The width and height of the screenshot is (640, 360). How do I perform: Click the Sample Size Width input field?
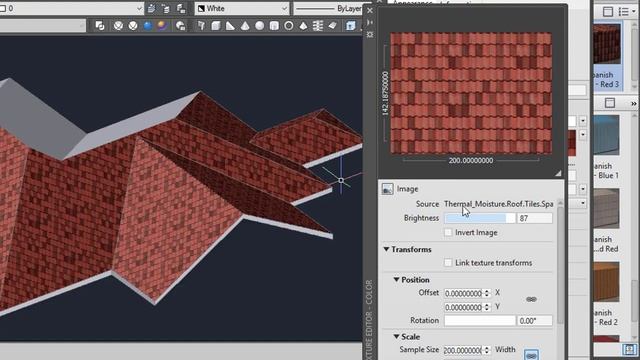tap(463, 350)
